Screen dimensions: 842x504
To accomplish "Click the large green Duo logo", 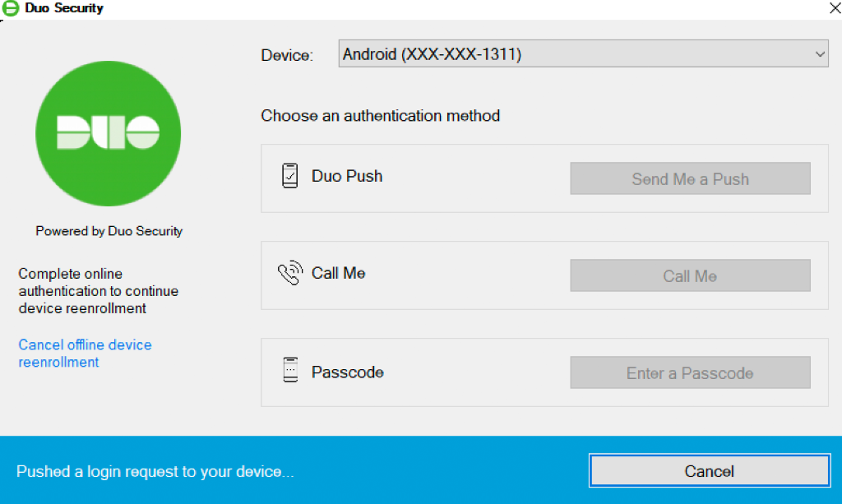I will (108, 132).
